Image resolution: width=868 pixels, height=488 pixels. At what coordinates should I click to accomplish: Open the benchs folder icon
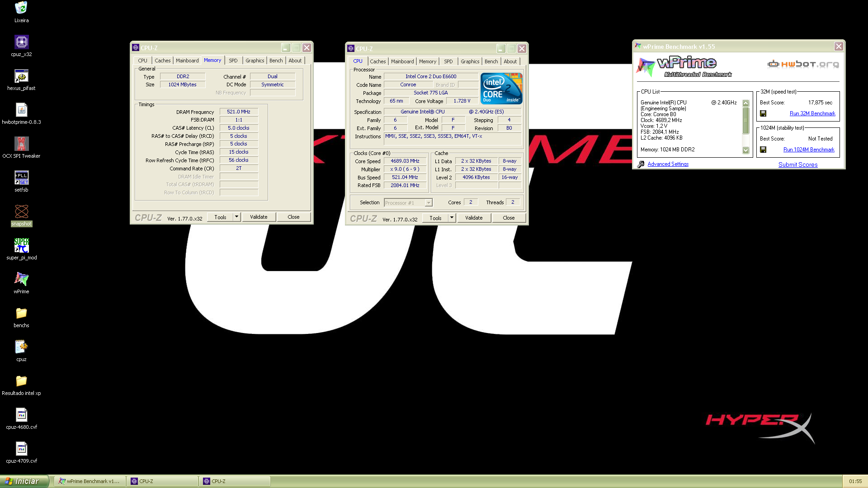21,313
